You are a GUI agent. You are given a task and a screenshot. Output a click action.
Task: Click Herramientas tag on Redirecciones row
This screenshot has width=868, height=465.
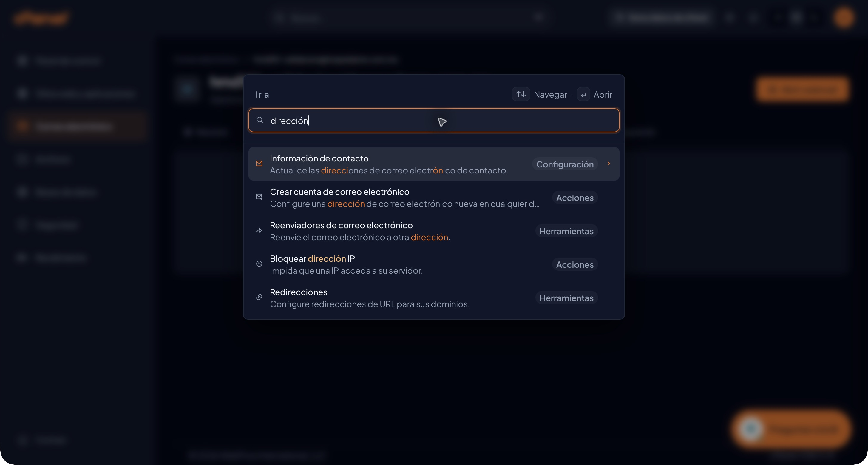pyautogui.click(x=566, y=298)
